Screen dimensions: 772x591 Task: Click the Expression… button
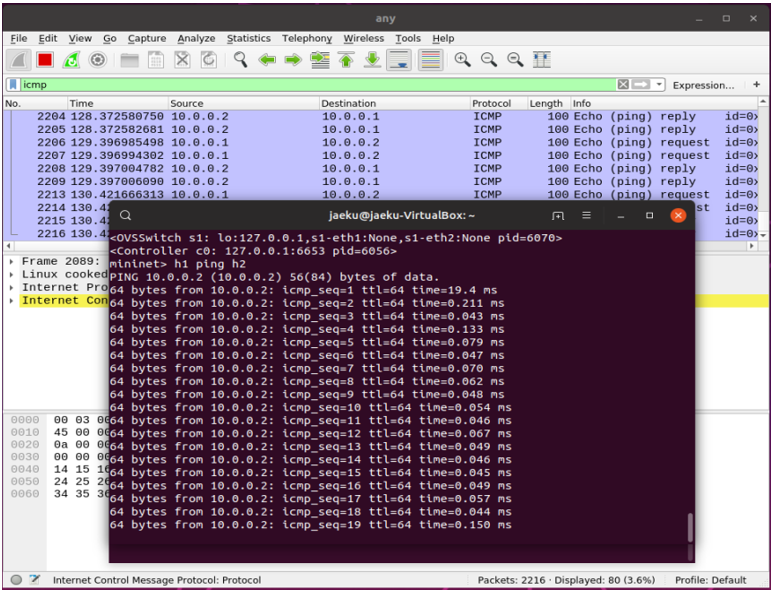click(703, 85)
